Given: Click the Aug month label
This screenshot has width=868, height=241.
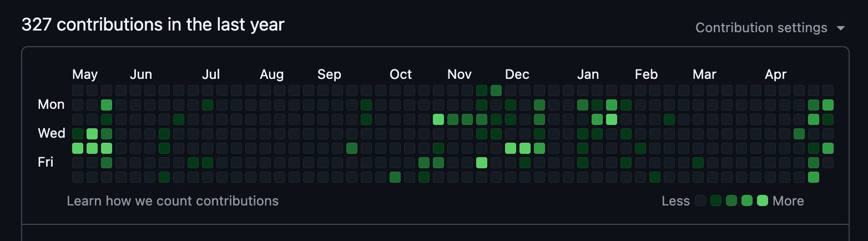Looking at the screenshot, I should [x=272, y=74].
